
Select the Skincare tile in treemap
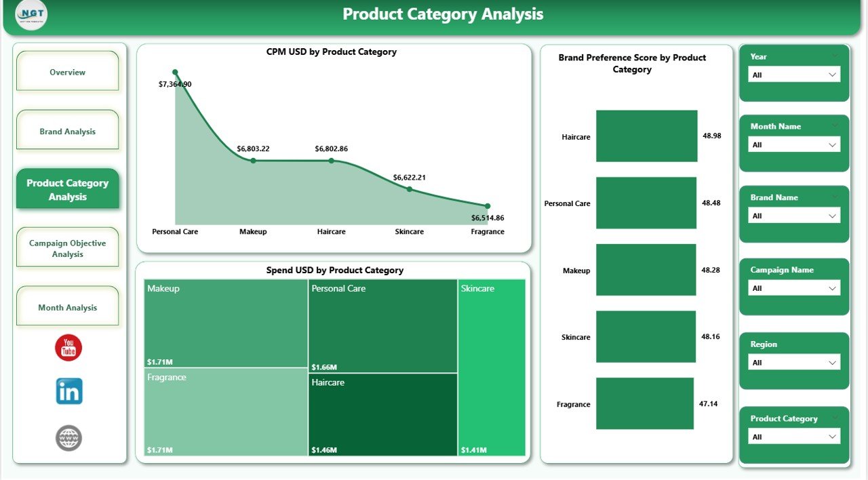click(492, 367)
